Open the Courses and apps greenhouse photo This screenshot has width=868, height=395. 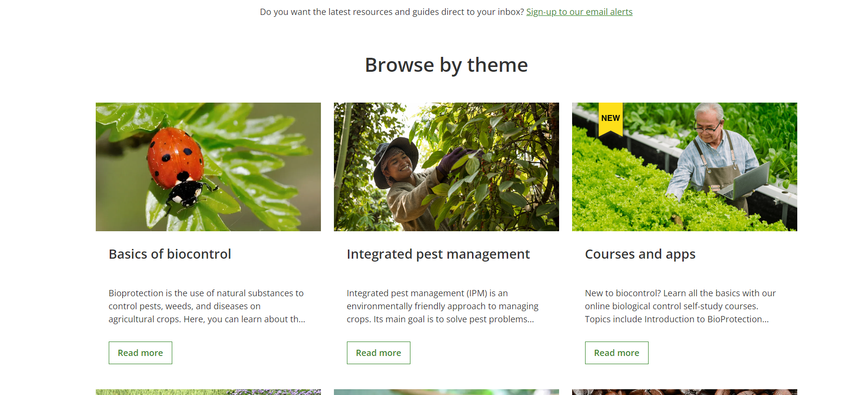tap(685, 167)
